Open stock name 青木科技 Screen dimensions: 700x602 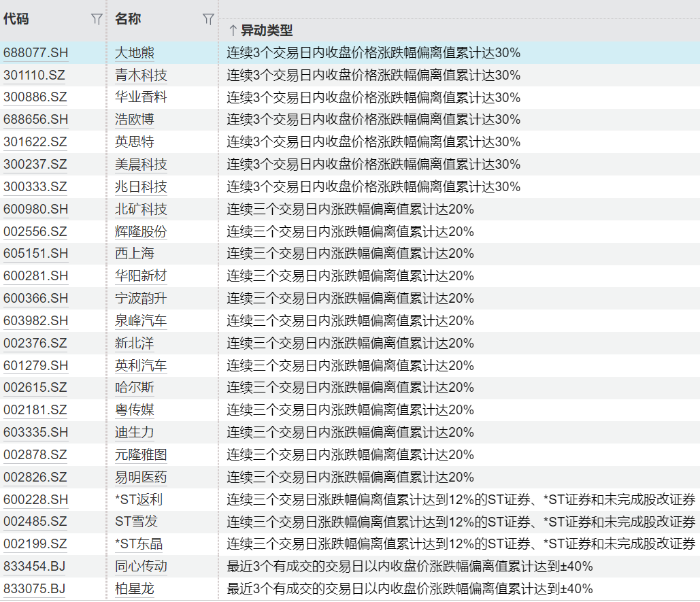point(141,75)
